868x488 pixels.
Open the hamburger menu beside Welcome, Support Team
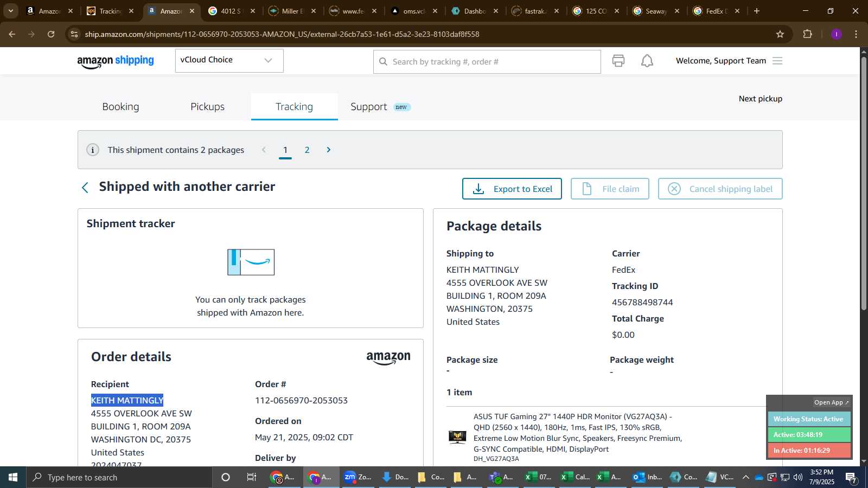pos(777,61)
